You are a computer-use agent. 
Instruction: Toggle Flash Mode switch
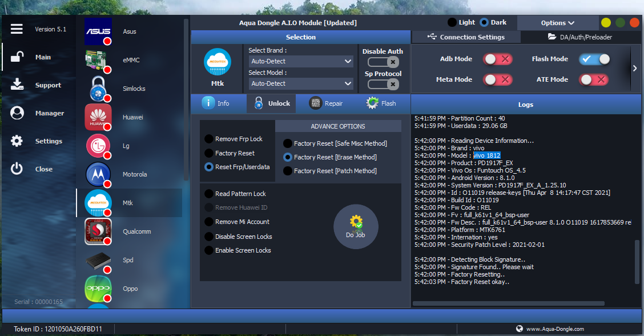[x=594, y=59]
